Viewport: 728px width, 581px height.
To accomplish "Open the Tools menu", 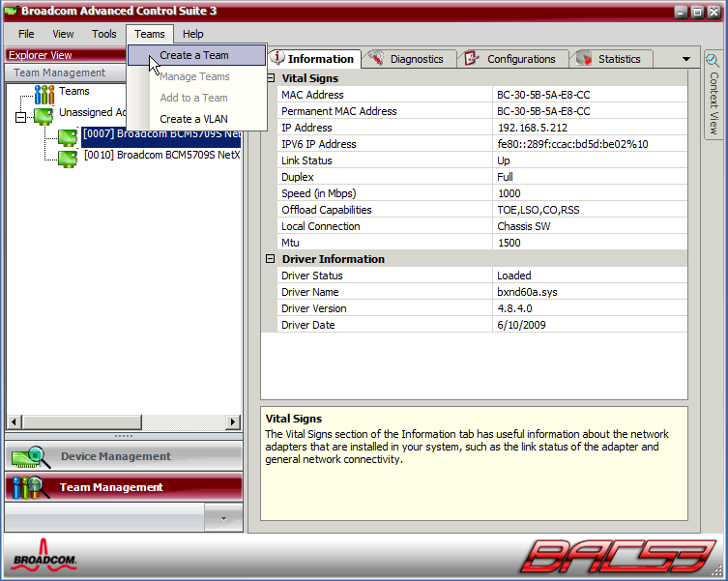I will pos(104,34).
